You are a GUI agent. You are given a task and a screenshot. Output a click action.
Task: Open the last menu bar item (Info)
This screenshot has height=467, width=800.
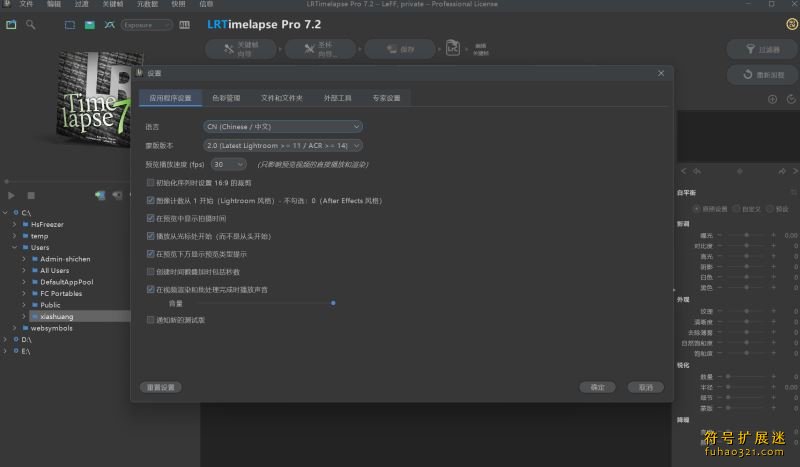[206, 4]
